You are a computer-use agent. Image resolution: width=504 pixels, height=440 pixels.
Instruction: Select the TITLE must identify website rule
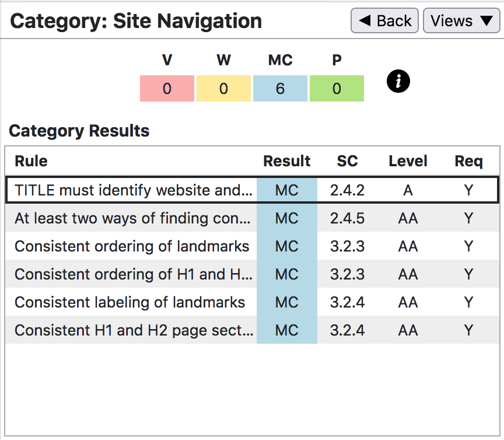tap(134, 190)
